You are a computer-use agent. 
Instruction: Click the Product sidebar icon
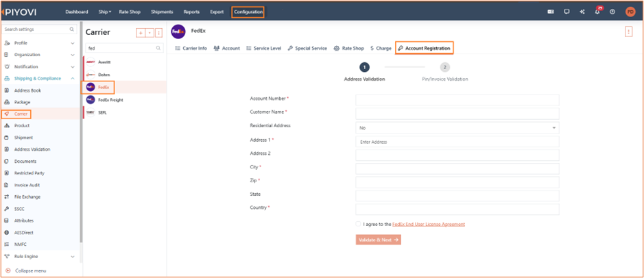click(7, 125)
